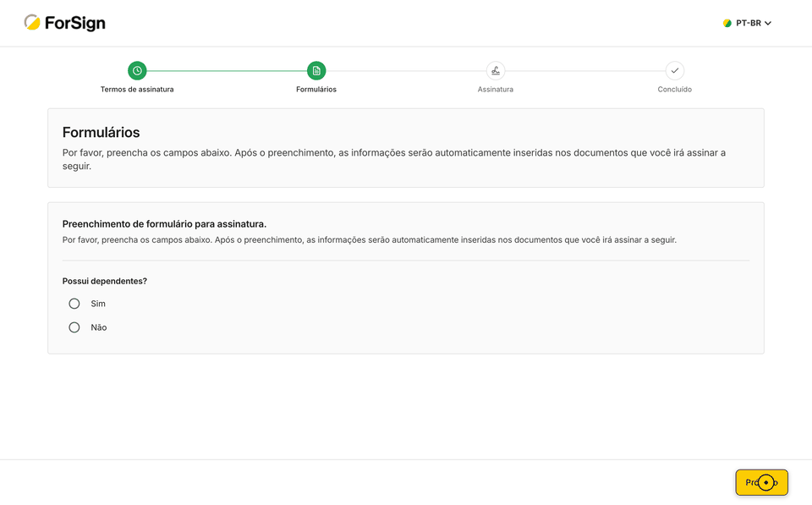The image size is (812, 505).
Task: Click the Formulários document step icon
Action: [316, 70]
